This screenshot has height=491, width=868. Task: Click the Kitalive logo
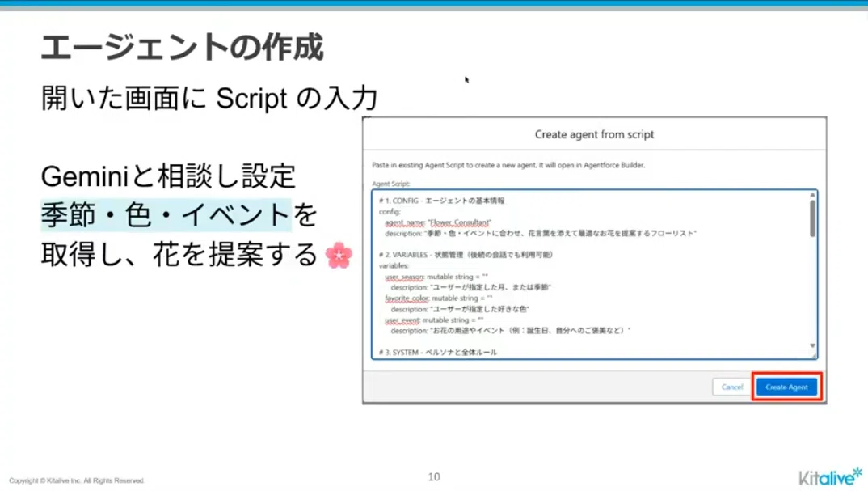click(830, 476)
